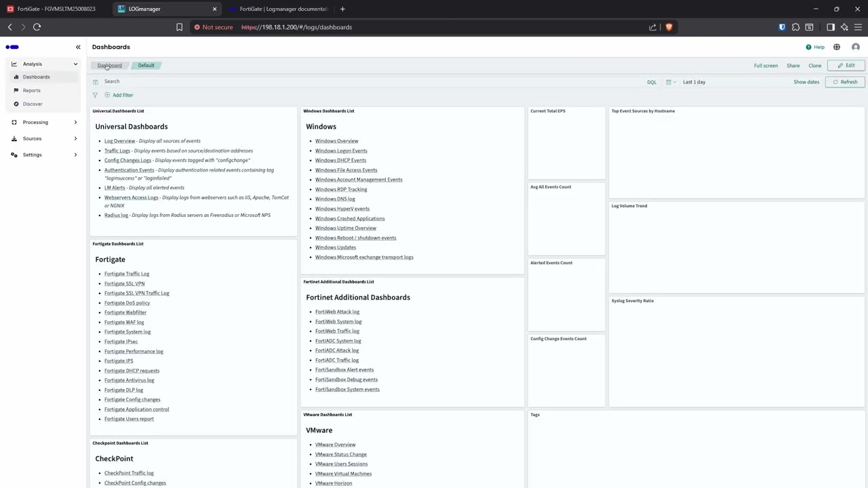This screenshot has height=488, width=868.
Task: Click the browser forward arrow
Action: (23, 27)
